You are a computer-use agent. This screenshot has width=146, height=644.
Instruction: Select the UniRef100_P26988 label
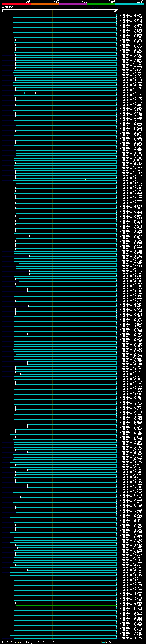tap(131, 600)
